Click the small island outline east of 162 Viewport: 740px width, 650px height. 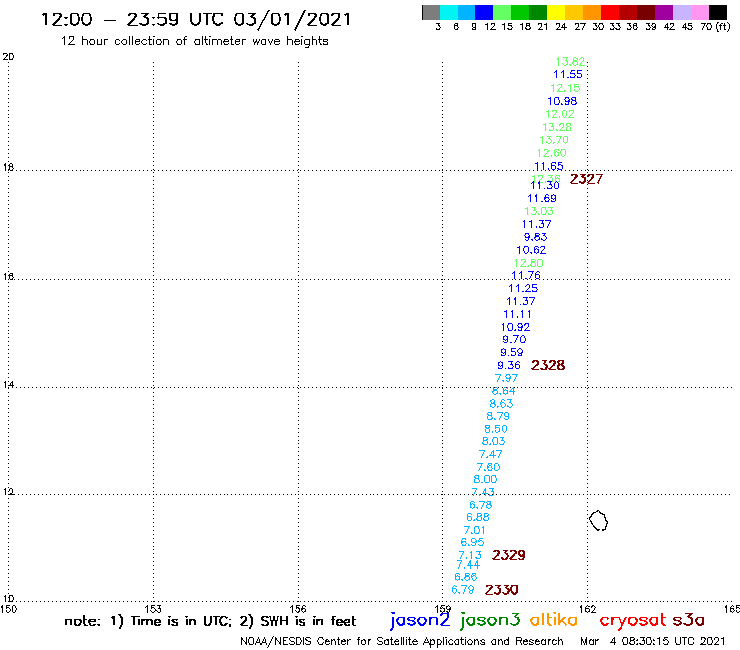coord(598,521)
